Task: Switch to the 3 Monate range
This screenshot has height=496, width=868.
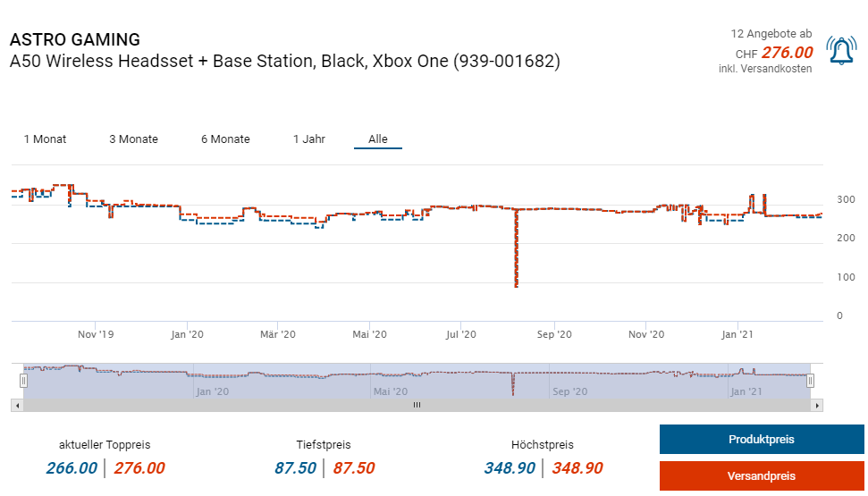Action: point(133,139)
